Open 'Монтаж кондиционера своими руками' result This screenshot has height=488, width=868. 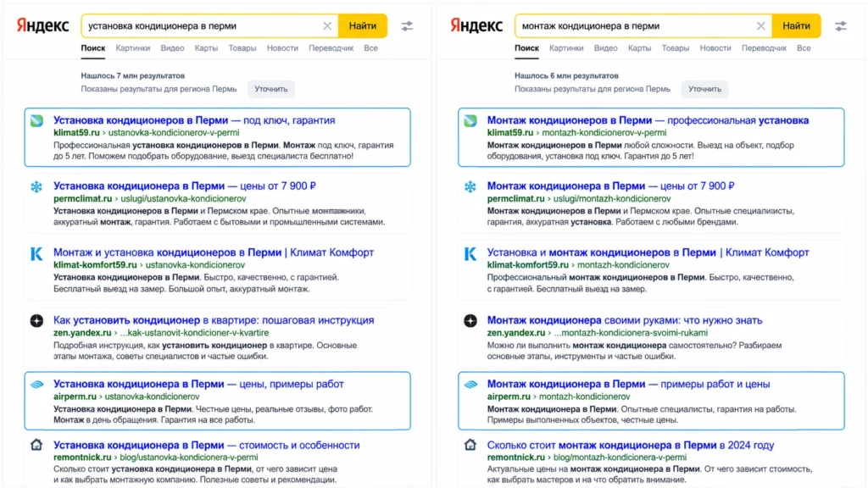(625, 319)
